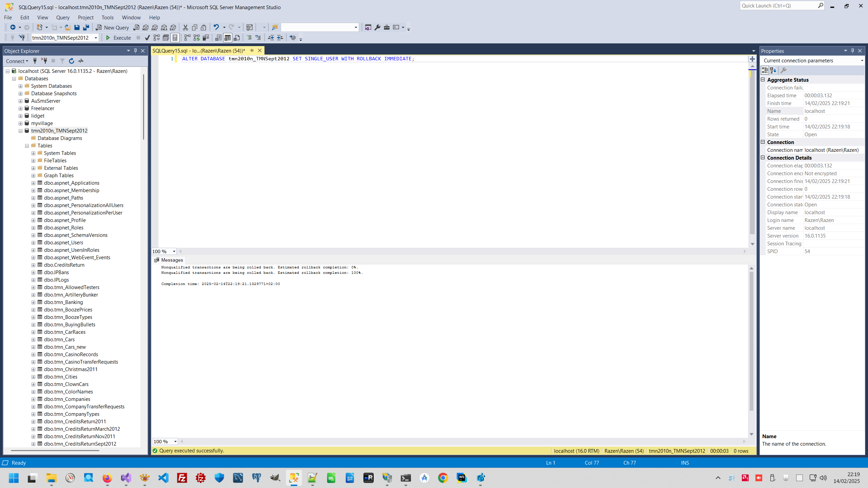Switch output to Results to Text

point(218,38)
